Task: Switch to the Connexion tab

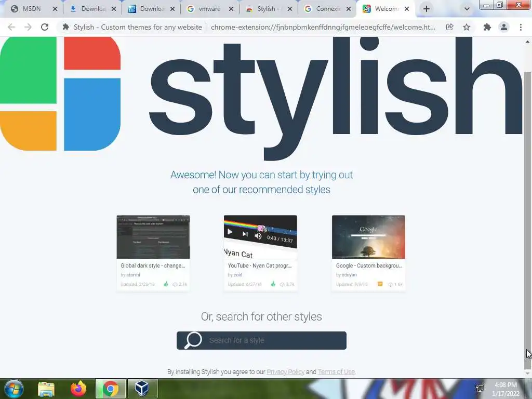Action: 328,9
